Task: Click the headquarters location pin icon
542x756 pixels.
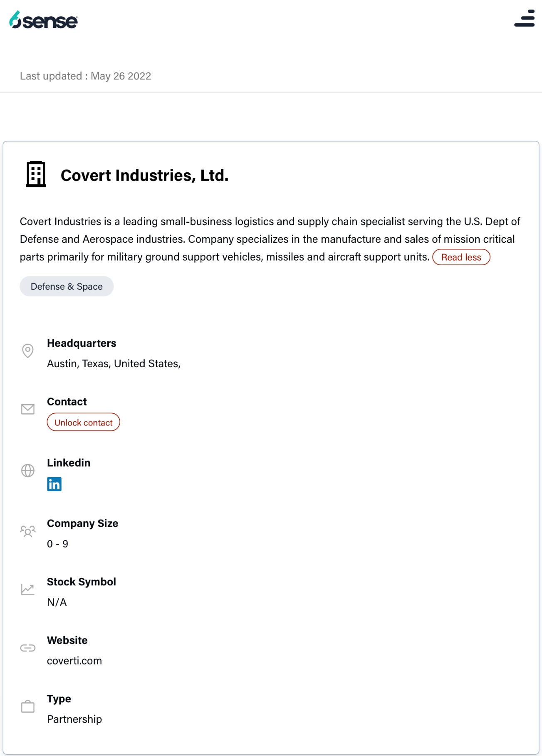Action: (28, 351)
